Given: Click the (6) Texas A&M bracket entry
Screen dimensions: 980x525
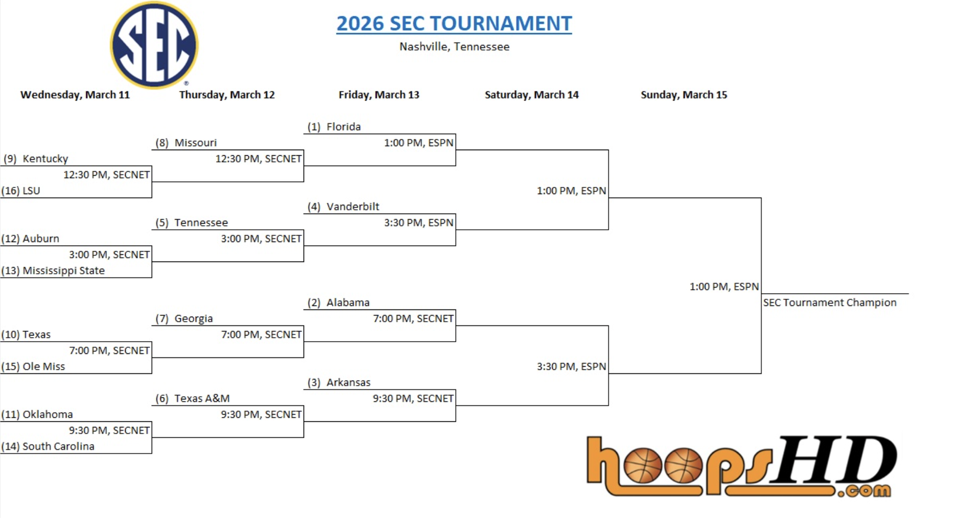Looking at the screenshot, I should point(193,398).
